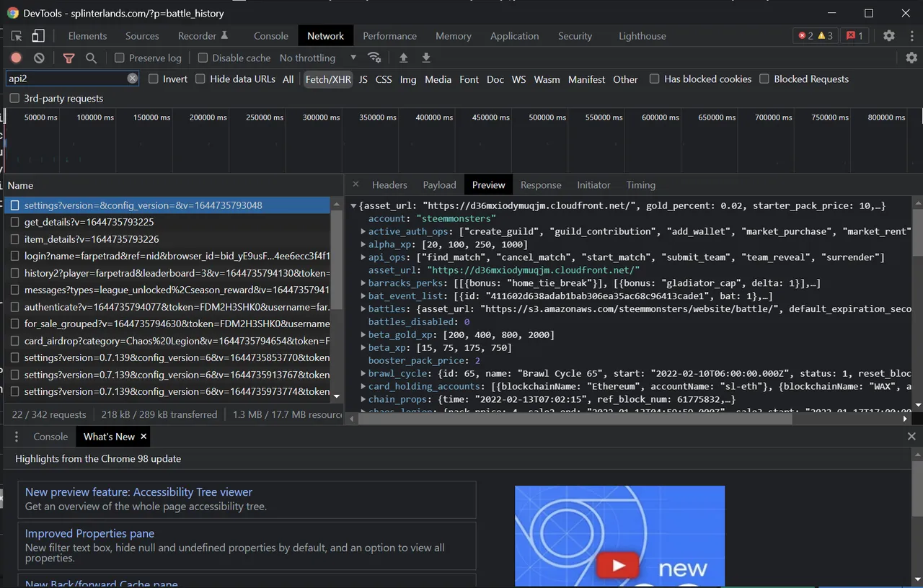
Task: Select the All type filter
Action: (x=288, y=79)
